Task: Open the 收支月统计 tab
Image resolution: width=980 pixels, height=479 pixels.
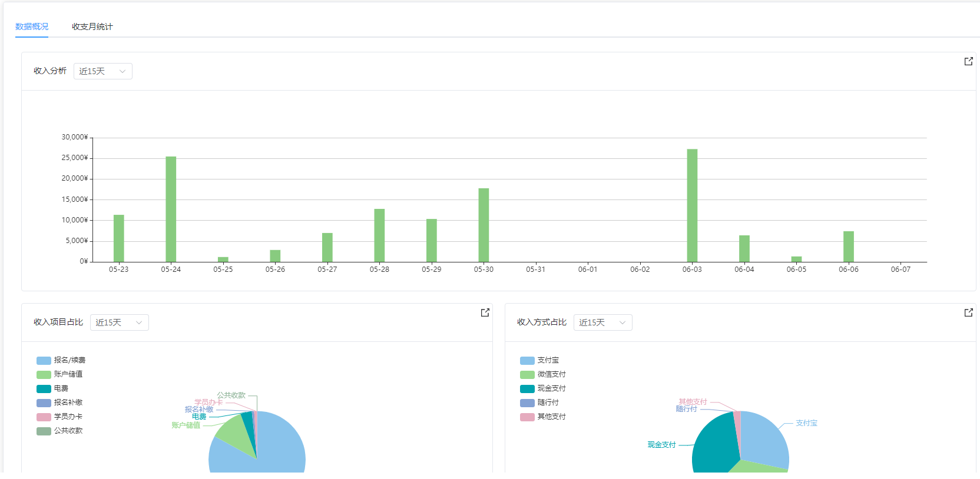Action: [x=92, y=26]
